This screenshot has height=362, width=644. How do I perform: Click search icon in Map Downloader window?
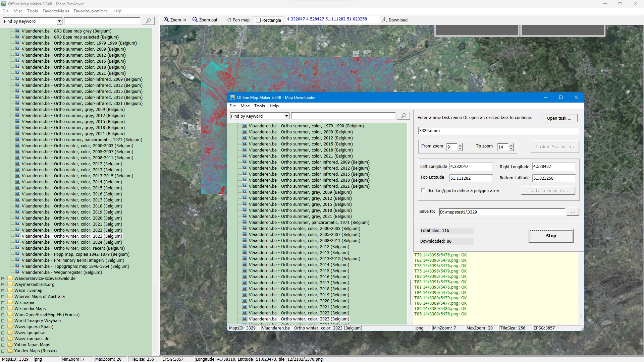click(x=404, y=116)
